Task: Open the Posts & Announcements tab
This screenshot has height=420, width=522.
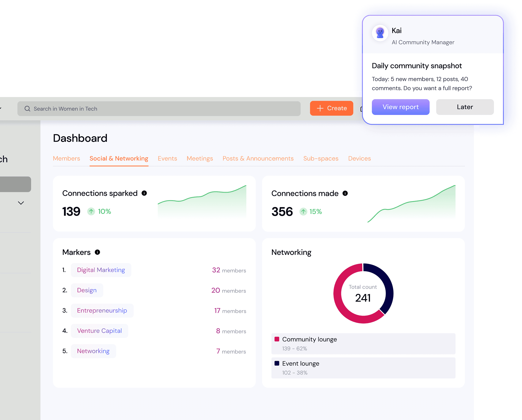Action: click(258, 159)
